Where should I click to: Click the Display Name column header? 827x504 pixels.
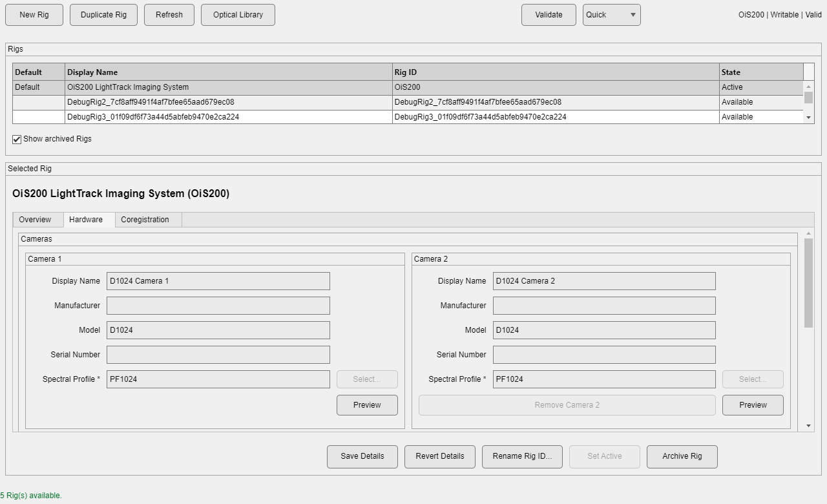point(229,72)
